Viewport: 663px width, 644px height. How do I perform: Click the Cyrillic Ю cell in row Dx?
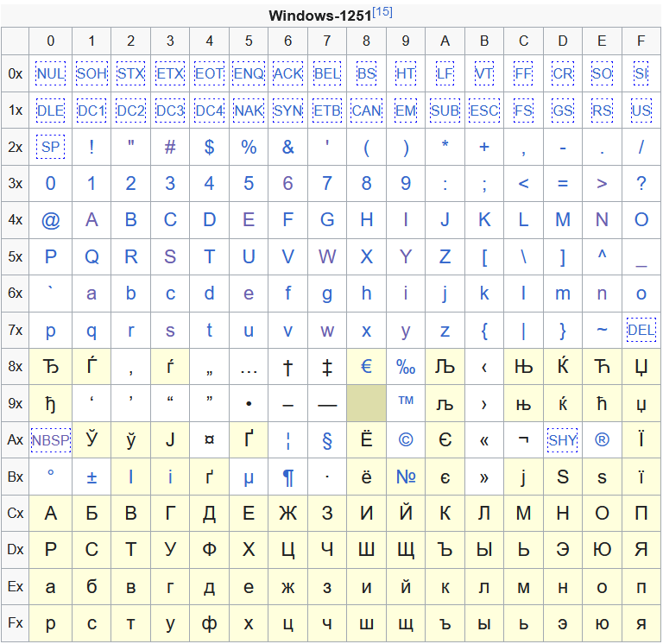point(602,550)
